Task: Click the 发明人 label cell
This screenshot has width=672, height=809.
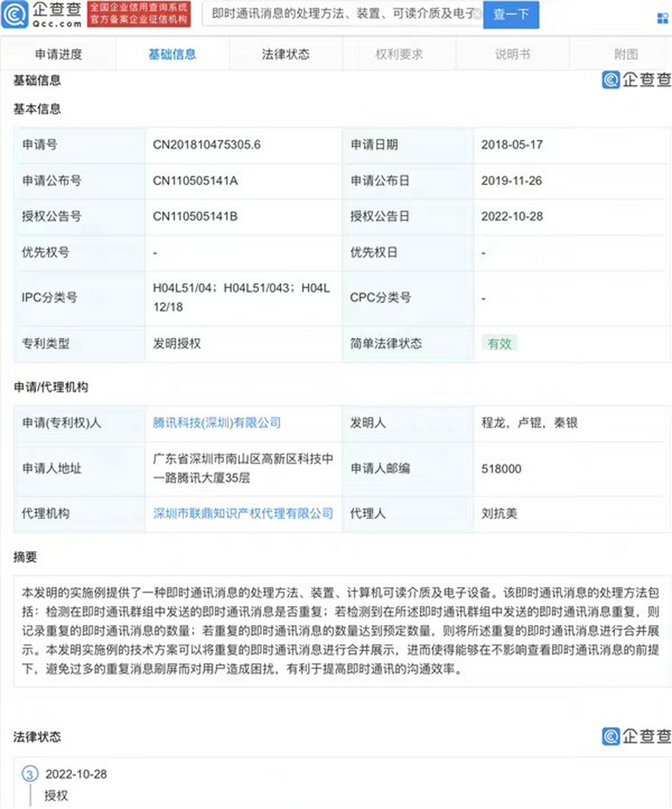Action: point(408,423)
